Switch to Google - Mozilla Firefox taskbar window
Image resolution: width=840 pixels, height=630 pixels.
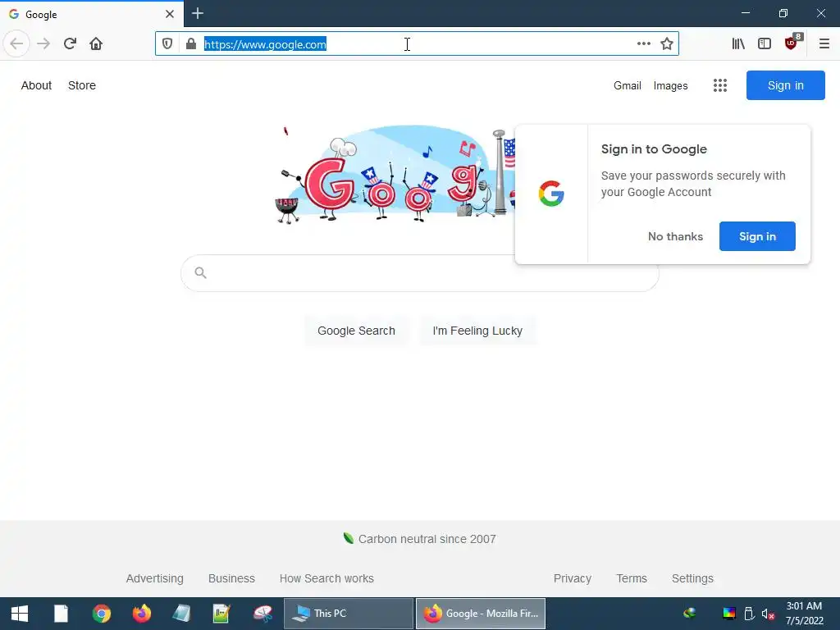tap(481, 614)
